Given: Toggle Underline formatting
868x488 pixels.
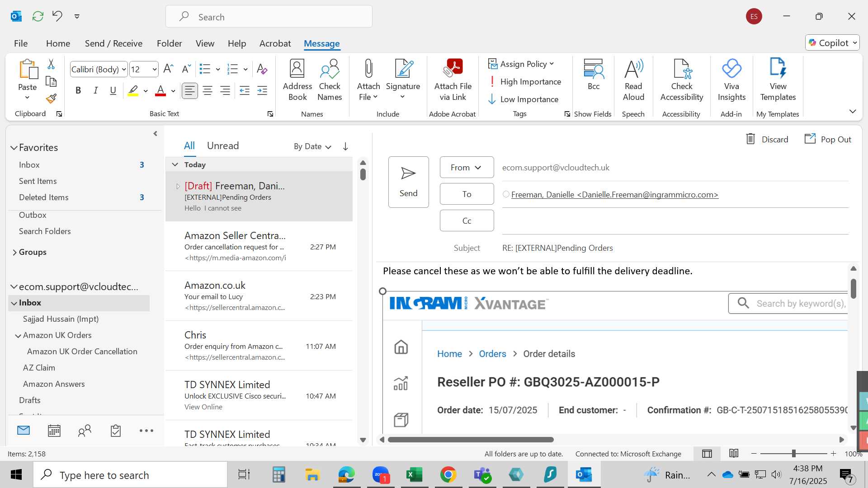Looking at the screenshot, I should coord(113,91).
